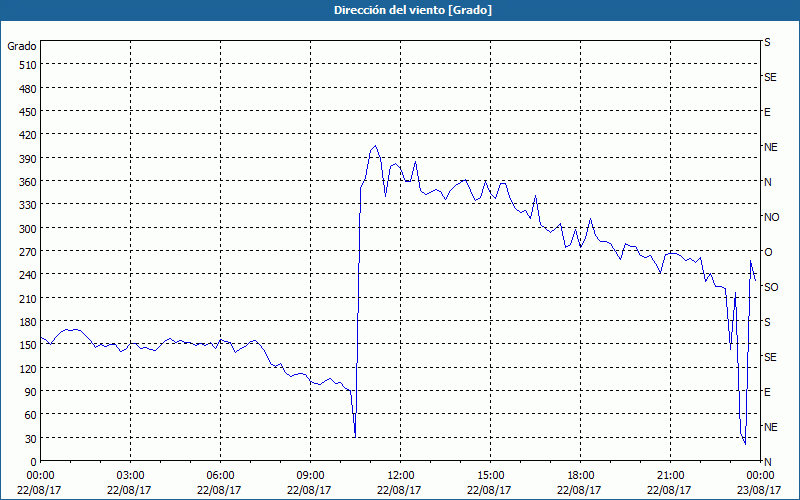Screen dimensions: 800x500
Task: Click the 210 degree axis label
Action: click(x=28, y=298)
